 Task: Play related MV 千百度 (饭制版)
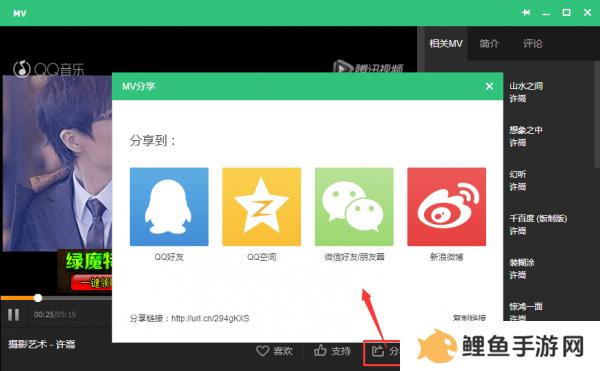(538, 218)
